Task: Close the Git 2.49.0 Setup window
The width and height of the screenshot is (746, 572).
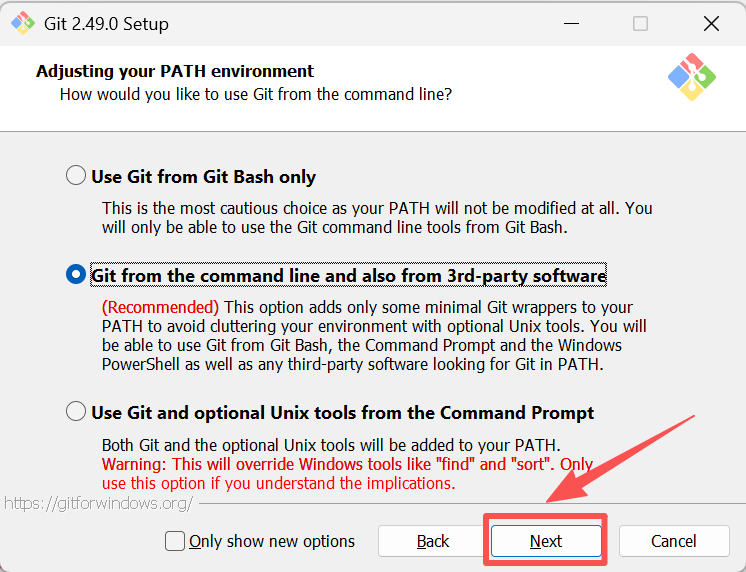Action: coord(711,23)
